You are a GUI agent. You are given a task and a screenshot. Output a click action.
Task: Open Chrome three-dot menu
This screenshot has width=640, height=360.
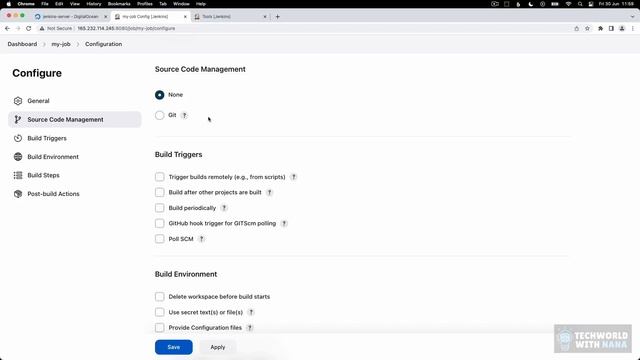point(633,29)
